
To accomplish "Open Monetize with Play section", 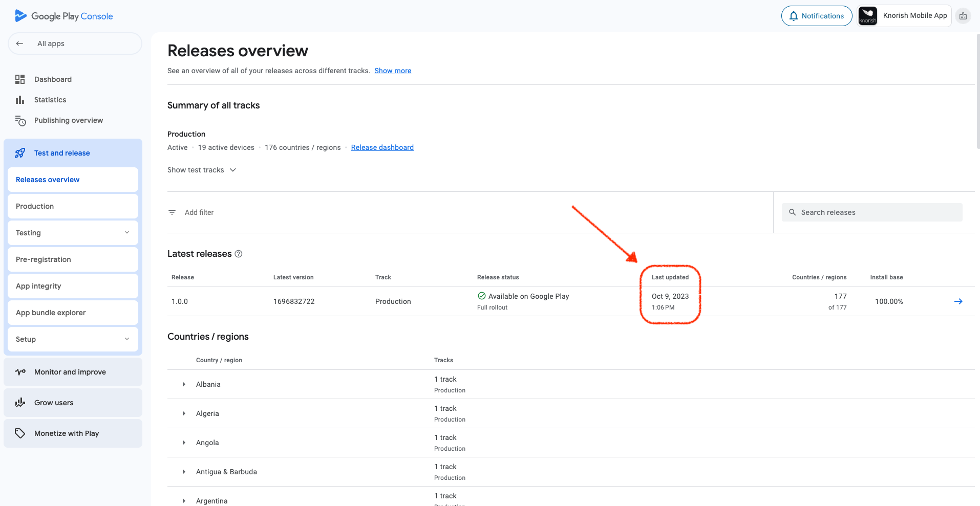I will 73,433.
